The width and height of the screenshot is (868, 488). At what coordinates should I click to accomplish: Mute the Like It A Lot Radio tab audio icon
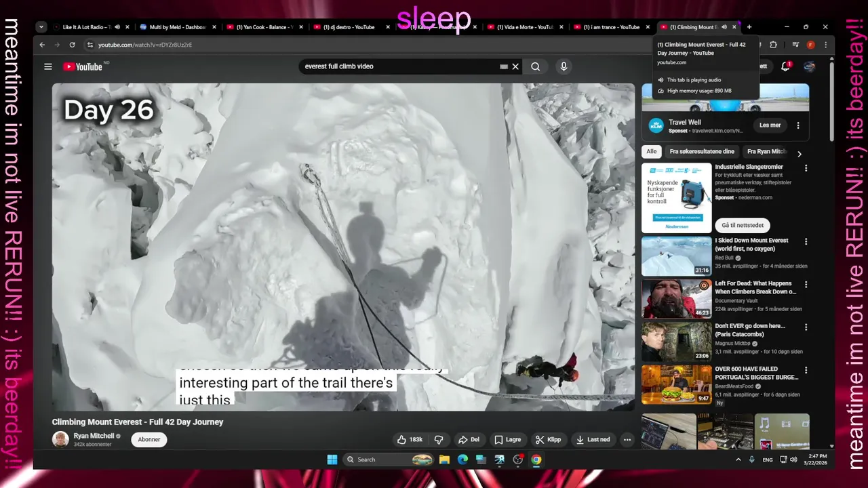(117, 27)
